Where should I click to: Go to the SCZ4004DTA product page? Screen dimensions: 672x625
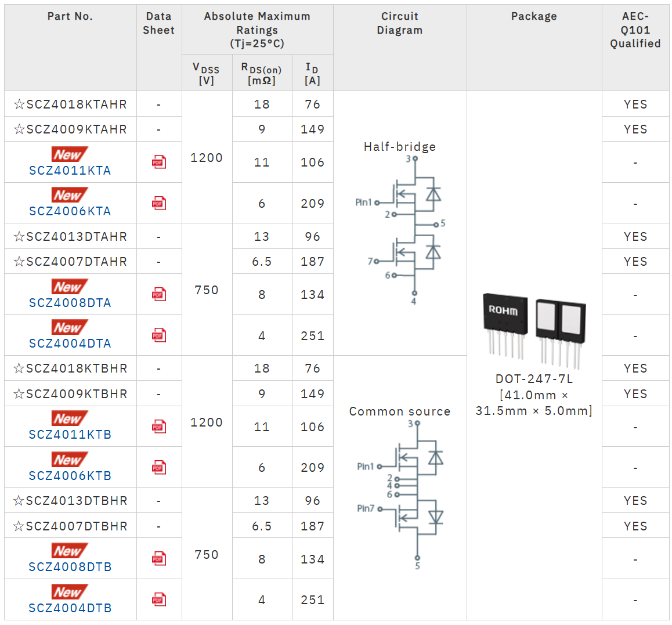(70, 344)
